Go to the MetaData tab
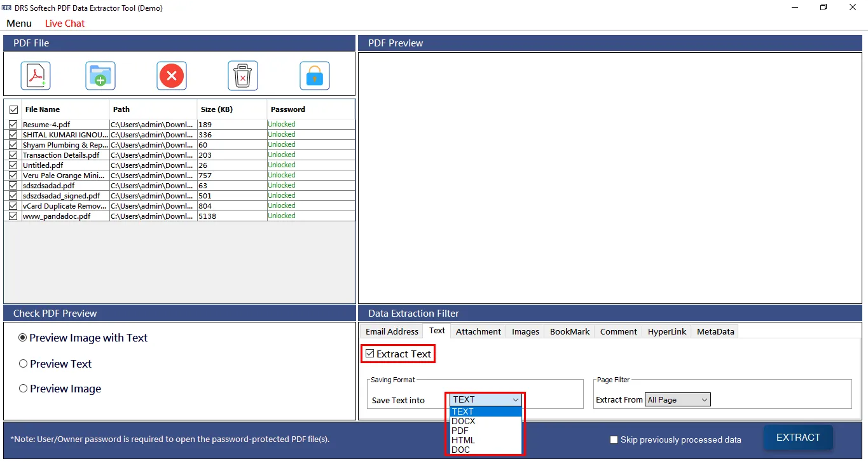The height and width of the screenshot is (463, 868). point(715,331)
